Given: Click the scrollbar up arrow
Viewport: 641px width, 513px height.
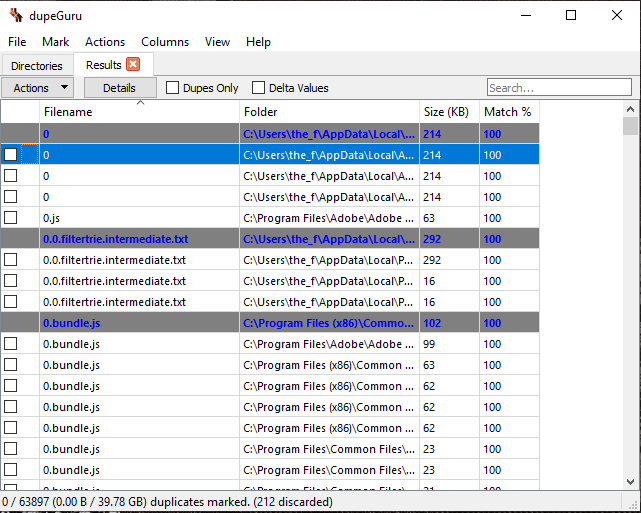Looking at the screenshot, I should tap(630, 109).
